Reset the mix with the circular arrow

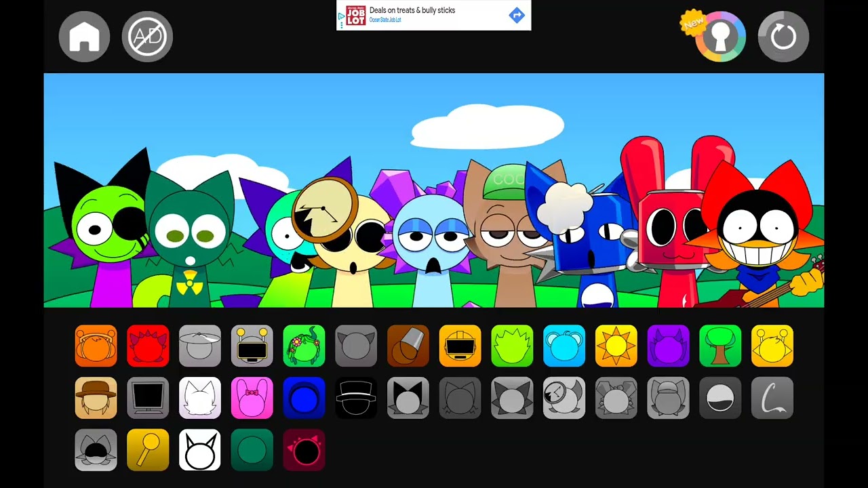783,37
